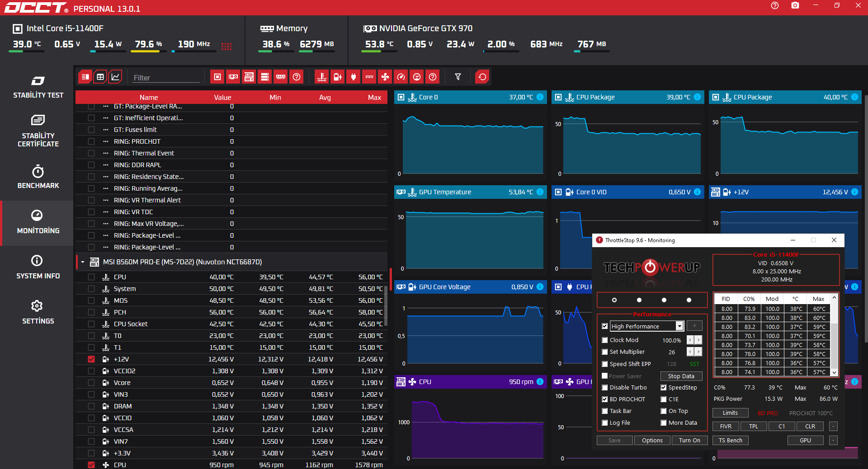Click the fan sensor filter icon
Image resolution: width=868 pixels, height=469 pixels.
385,77
